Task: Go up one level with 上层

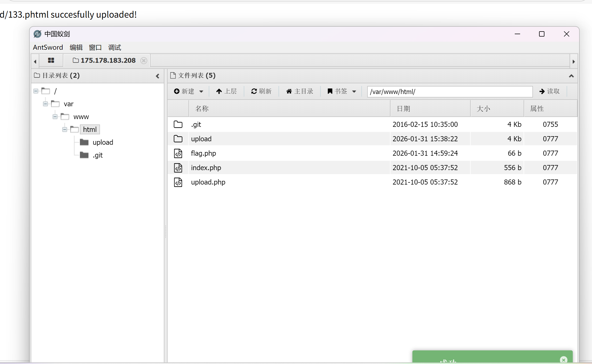Action: [x=226, y=91]
